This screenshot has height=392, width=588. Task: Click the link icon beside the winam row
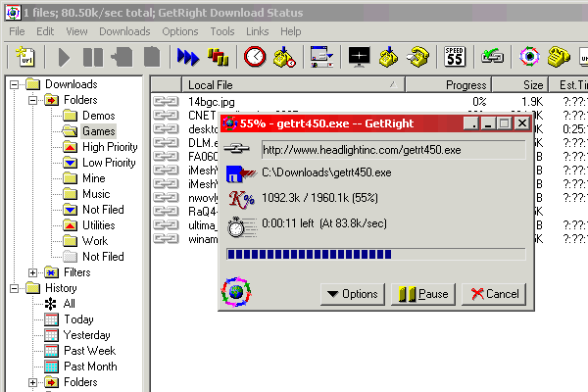(x=166, y=238)
